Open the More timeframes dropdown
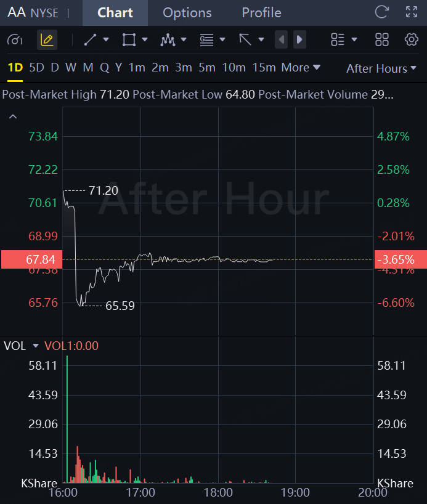Viewport: 427px width, 504px height. [x=301, y=68]
